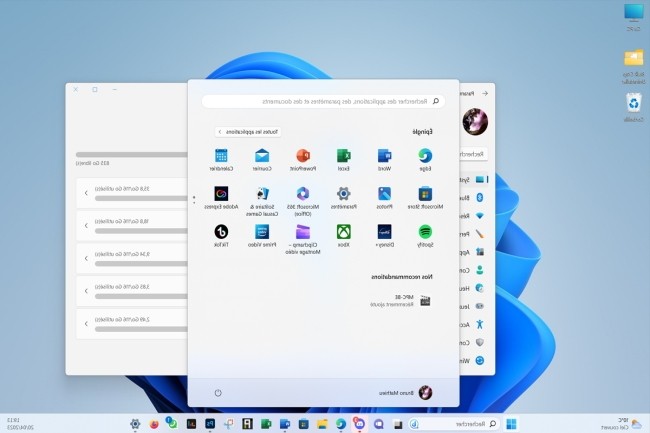The image size is (650, 433).
Task: Start PowerPoint from pinned apps
Action: (x=303, y=156)
